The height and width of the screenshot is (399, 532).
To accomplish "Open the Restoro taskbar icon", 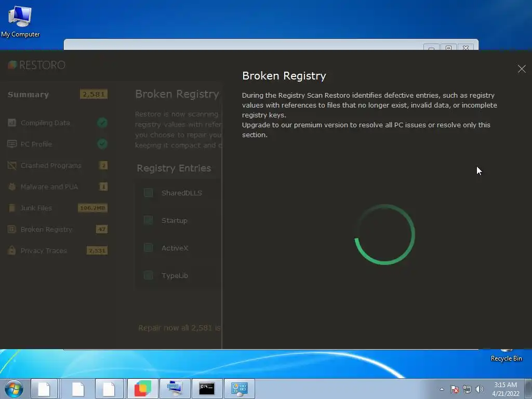I will [x=143, y=389].
